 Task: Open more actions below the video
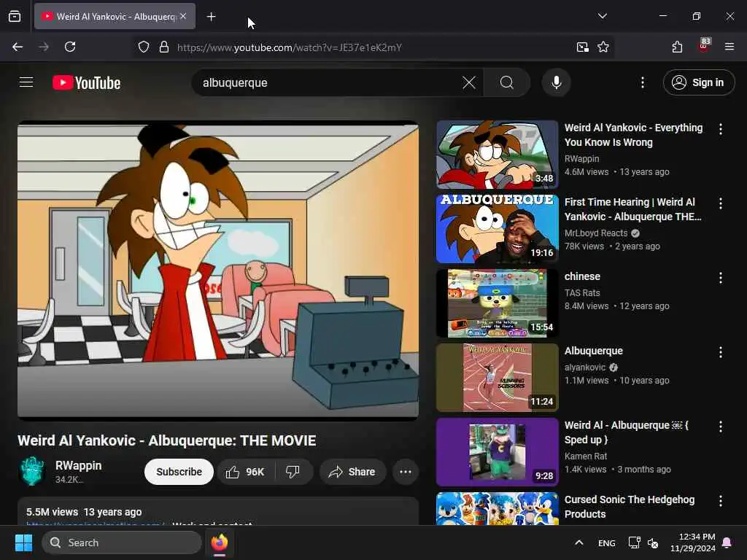point(406,472)
